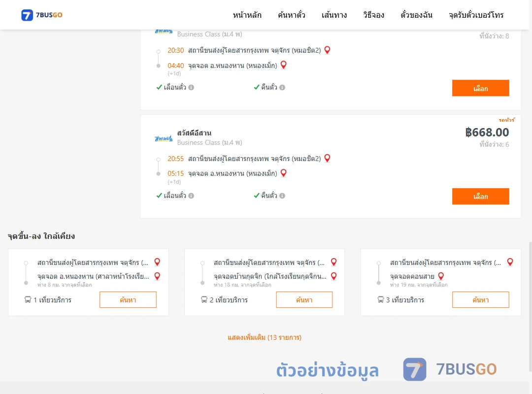Click the page vertical scrollbar
Viewport: 532px width, 394px height.
click(x=531, y=306)
